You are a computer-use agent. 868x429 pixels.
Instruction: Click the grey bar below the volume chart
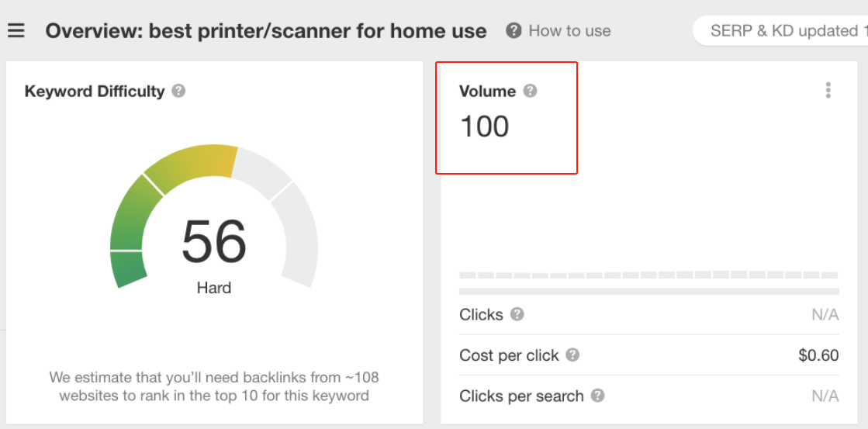[648, 292]
